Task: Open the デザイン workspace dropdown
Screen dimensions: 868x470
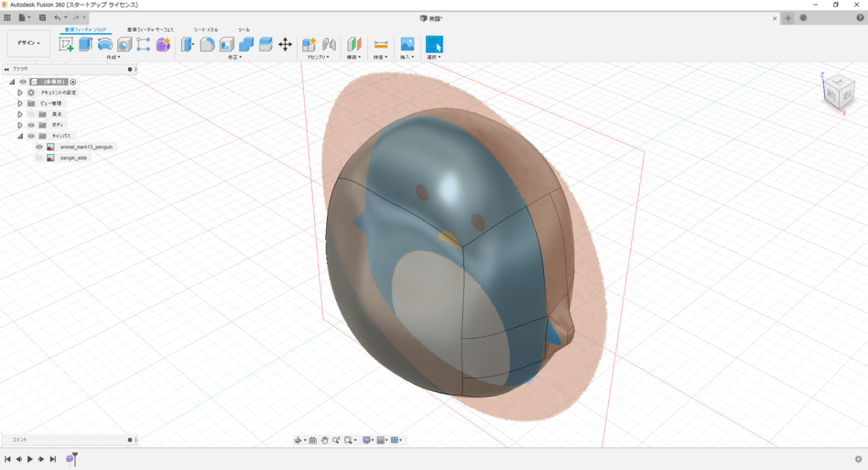Action: [x=29, y=43]
